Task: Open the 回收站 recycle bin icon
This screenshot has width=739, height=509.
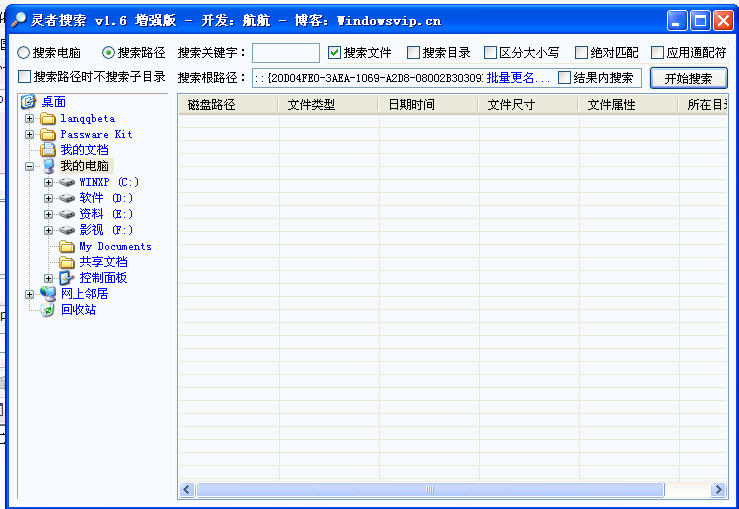Action: click(x=48, y=310)
